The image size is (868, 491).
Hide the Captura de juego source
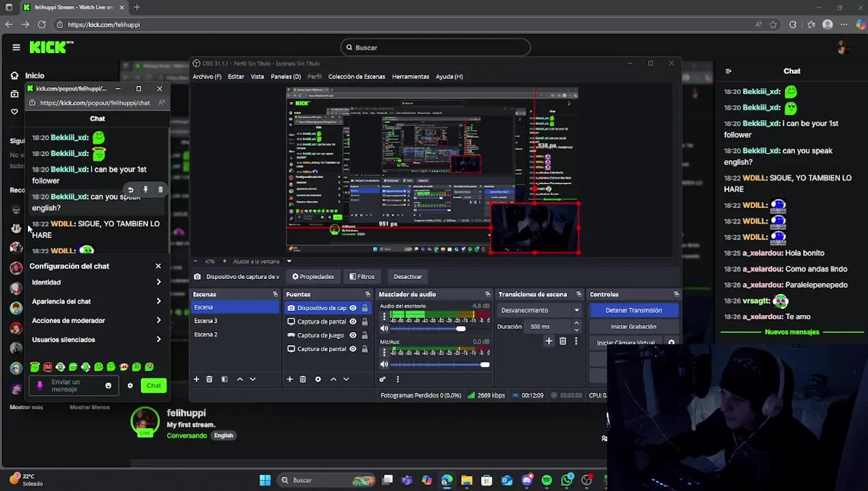[x=353, y=335]
